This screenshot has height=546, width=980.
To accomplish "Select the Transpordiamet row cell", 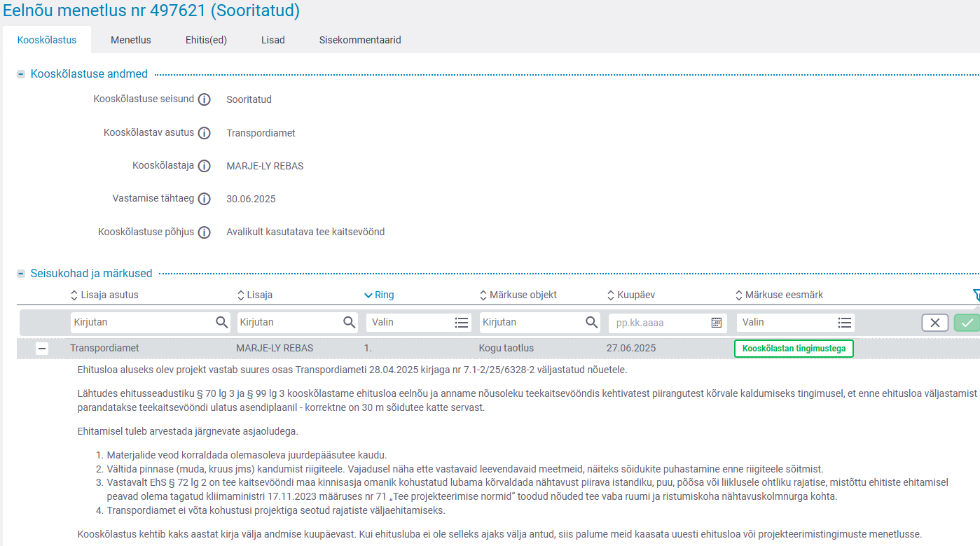I will [104, 348].
